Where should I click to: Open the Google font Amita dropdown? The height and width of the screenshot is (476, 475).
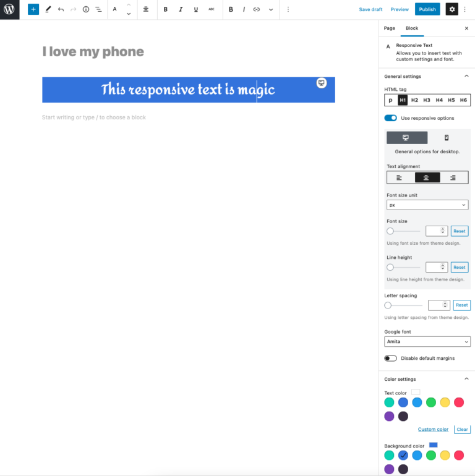tap(427, 342)
